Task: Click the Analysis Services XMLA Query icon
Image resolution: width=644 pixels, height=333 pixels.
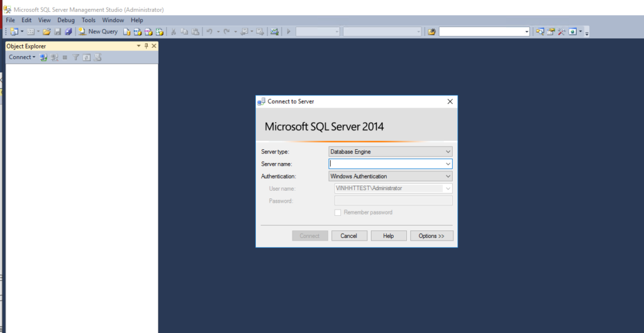Action: [x=160, y=31]
